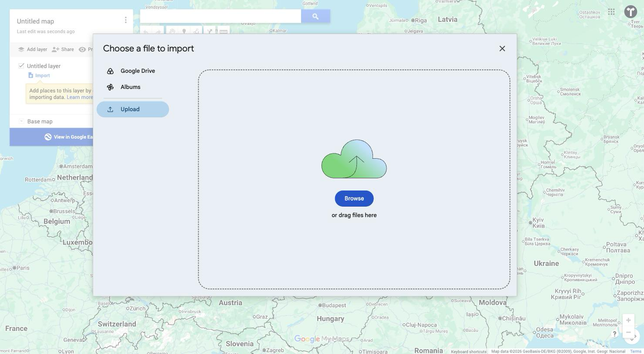
Task: Open the Google apps grid
Action: point(611,12)
